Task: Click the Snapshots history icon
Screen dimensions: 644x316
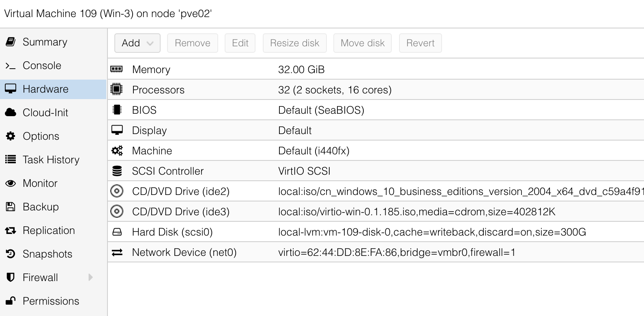Action: [11, 254]
